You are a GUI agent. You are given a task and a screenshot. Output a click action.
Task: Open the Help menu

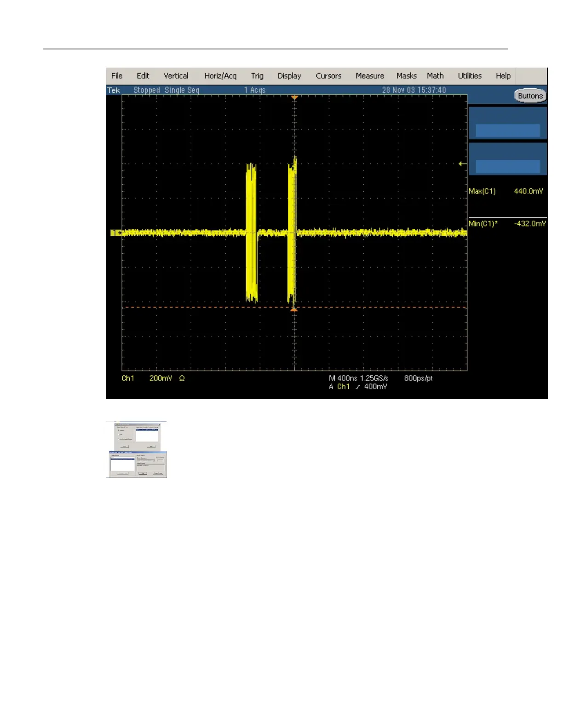click(x=503, y=76)
